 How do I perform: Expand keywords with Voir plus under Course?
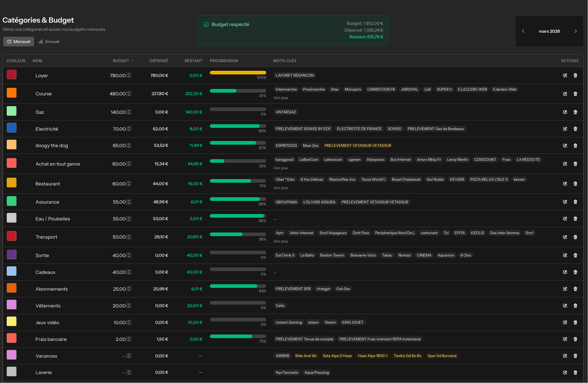[281, 98]
